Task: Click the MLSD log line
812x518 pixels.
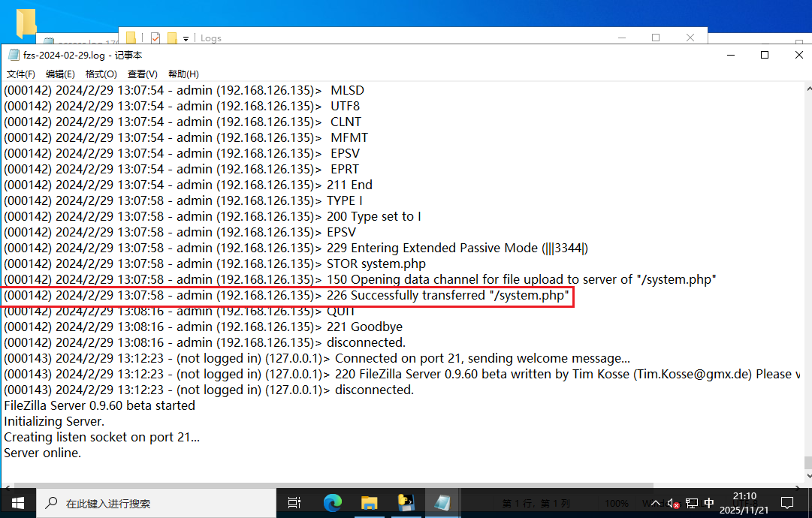Action: pyautogui.click(x=184, y=91)
